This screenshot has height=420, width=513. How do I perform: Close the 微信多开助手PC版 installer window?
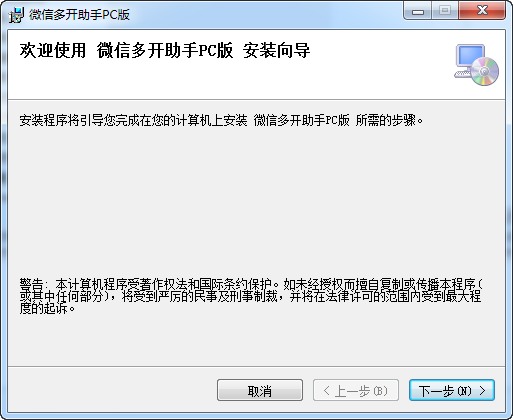(x=482, y=11)
